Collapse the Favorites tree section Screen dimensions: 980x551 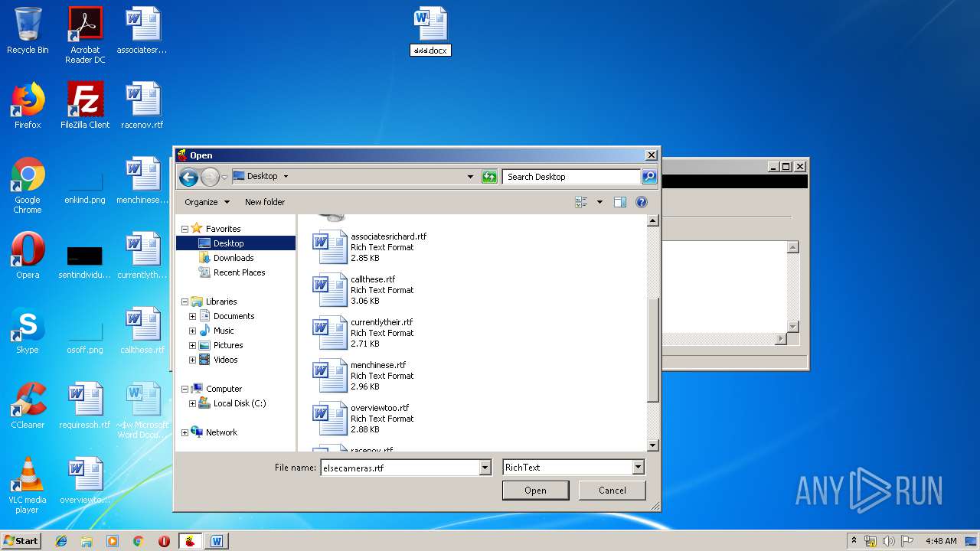pos(185,229)
